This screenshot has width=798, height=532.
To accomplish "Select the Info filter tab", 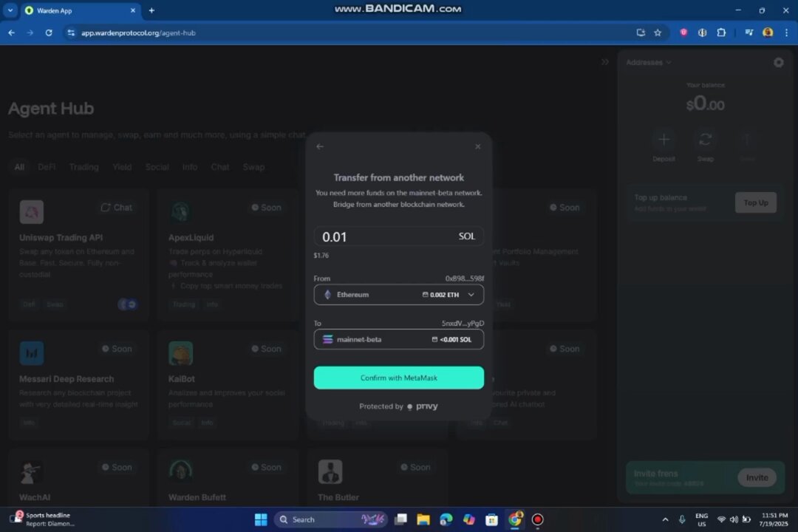I will (x=190, y=167).
